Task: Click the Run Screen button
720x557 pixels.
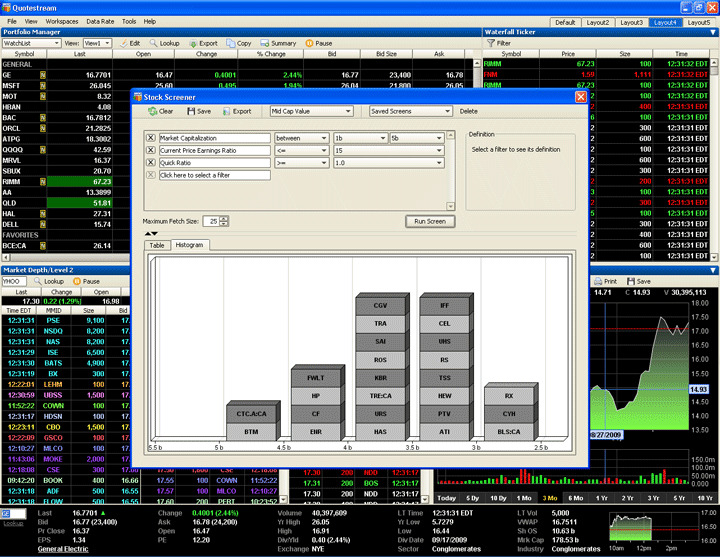Action: tap(429, 221)
